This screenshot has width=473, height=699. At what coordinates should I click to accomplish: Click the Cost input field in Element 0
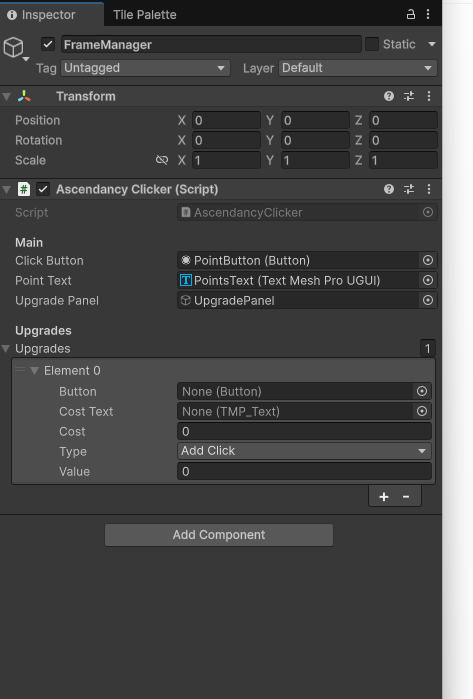coord(304,431)
